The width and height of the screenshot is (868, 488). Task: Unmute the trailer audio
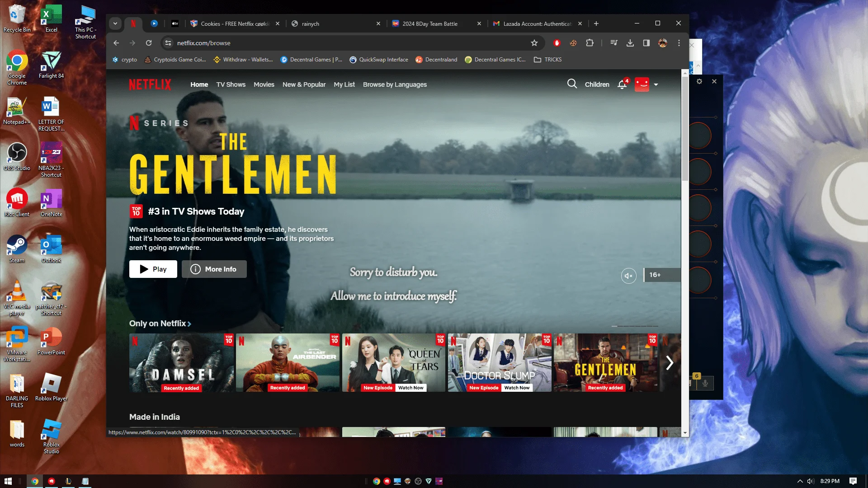pos(628,275)
